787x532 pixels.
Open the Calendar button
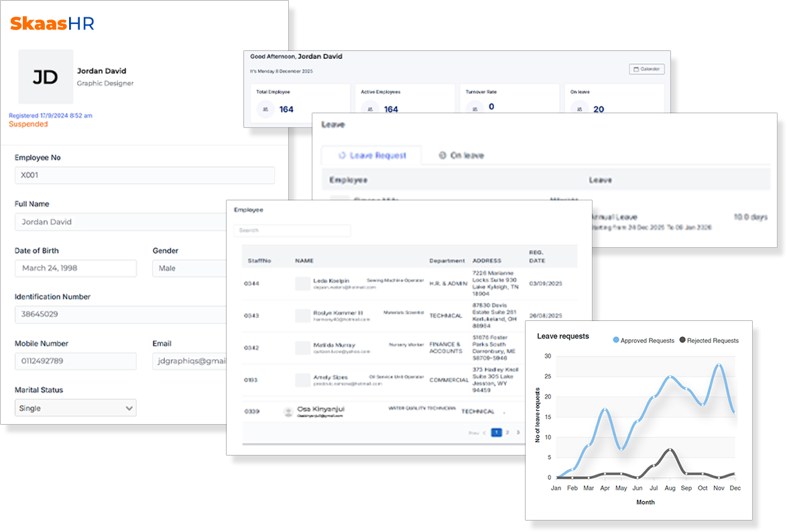pos(646,69)
